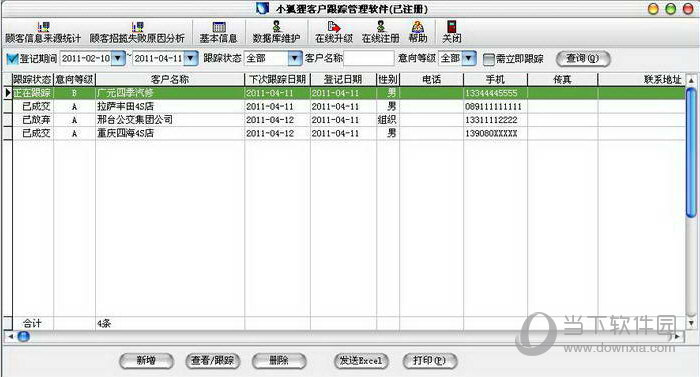
Task: Click phone number 089111111111
Action: (493, 106)
